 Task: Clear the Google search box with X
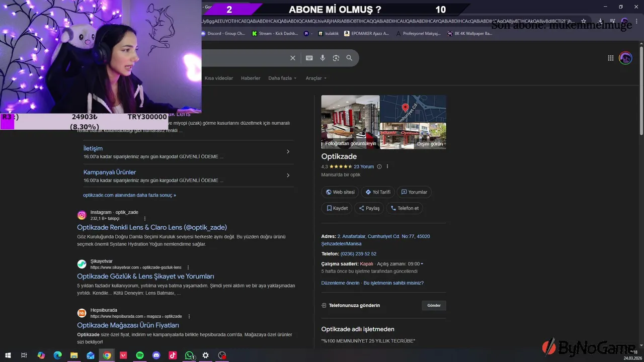pos(293,58)
